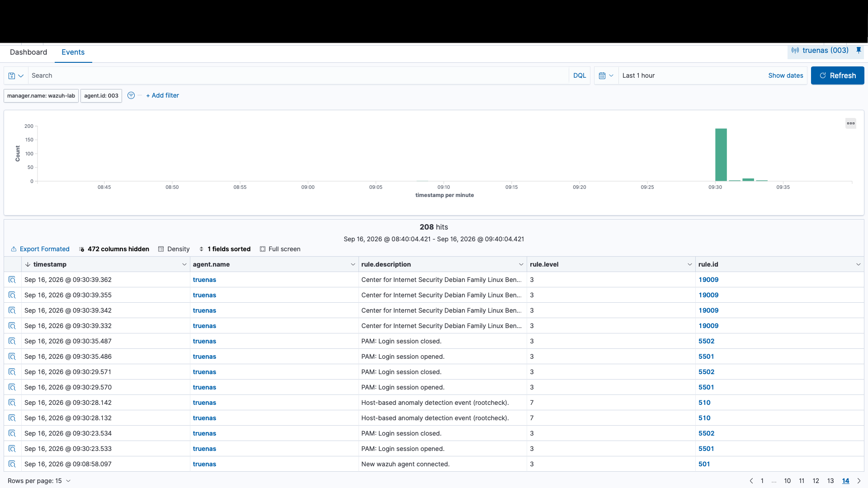This screenshot has width=868, height=488.
Task: Change Rows per page setting
Action: [39, 481]
